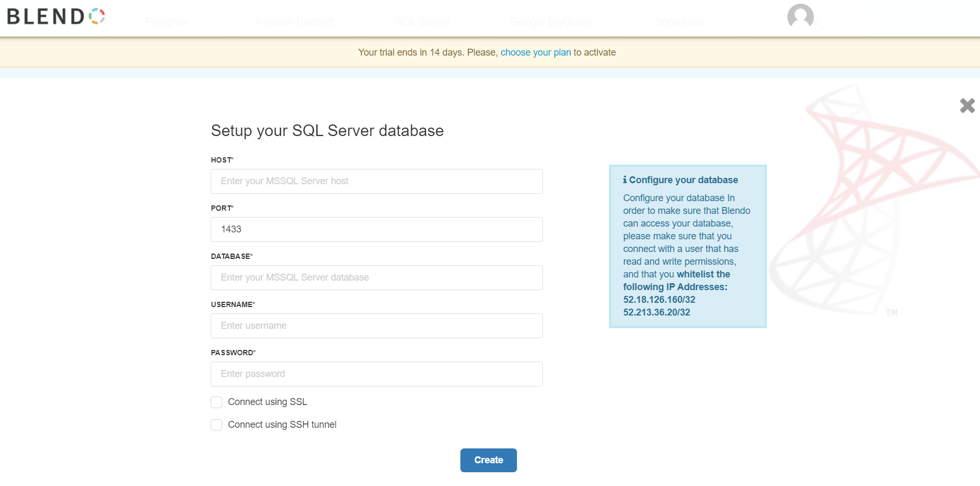Viewport: 980px width, 486px height.
Task: Click IP address 52.18.126.160/32
Action: coord(659,300)
